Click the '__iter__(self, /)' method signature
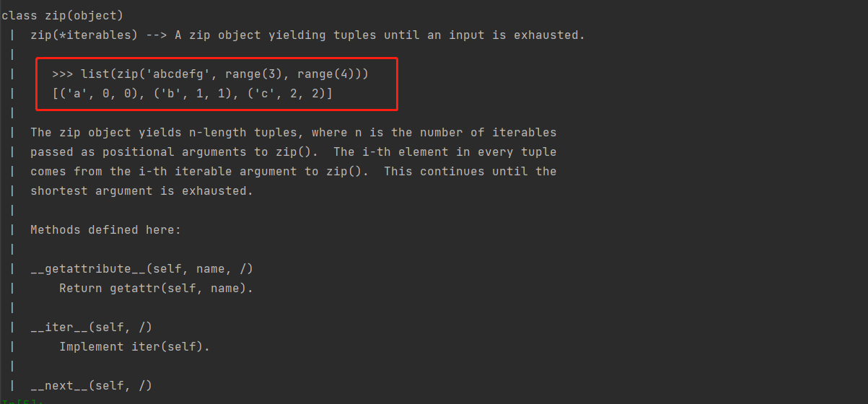Screen dimensions: 868x404 pos(92,328)
